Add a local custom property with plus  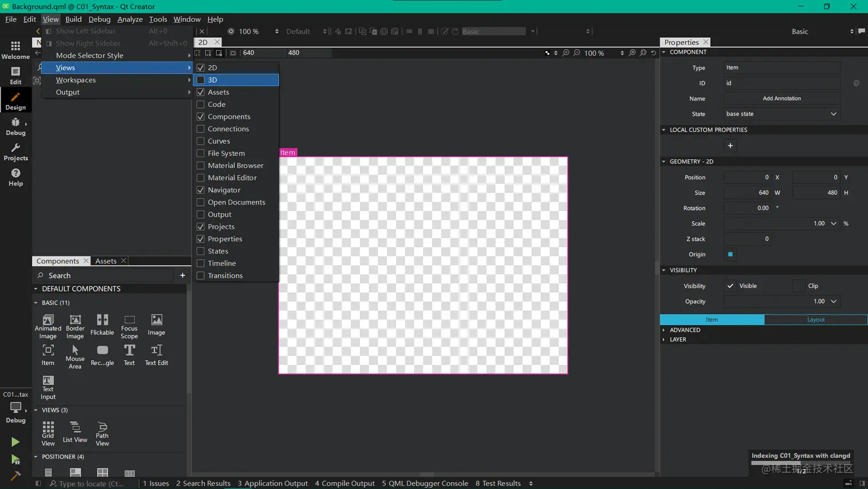(x=730, y=145)
